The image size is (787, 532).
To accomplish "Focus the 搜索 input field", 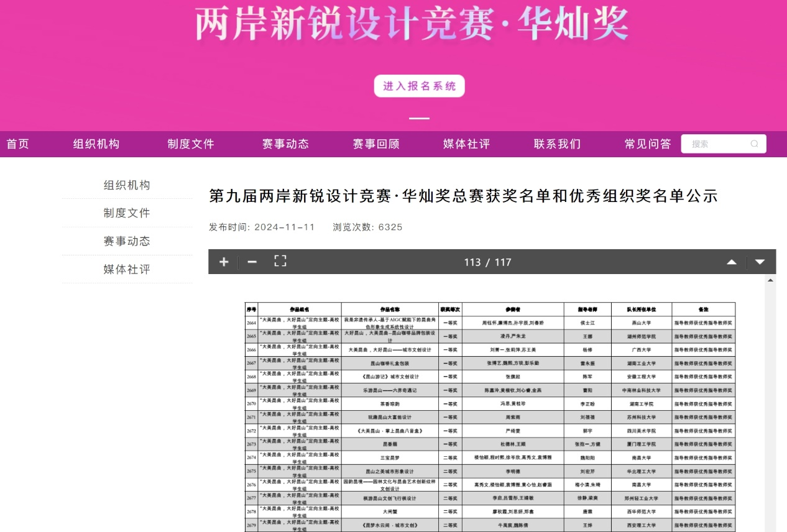I will (x=718, y=144).
